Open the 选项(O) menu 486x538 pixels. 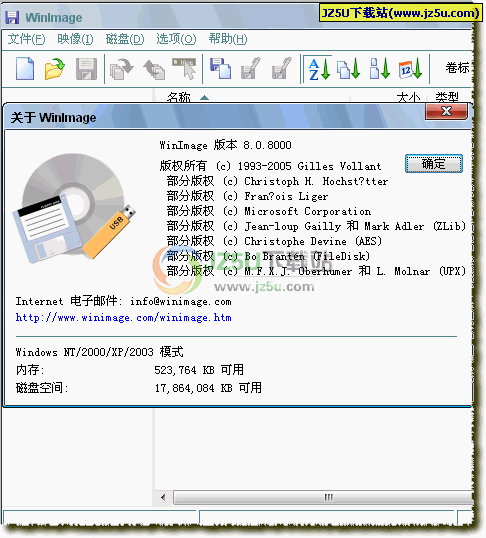[176, 39]
